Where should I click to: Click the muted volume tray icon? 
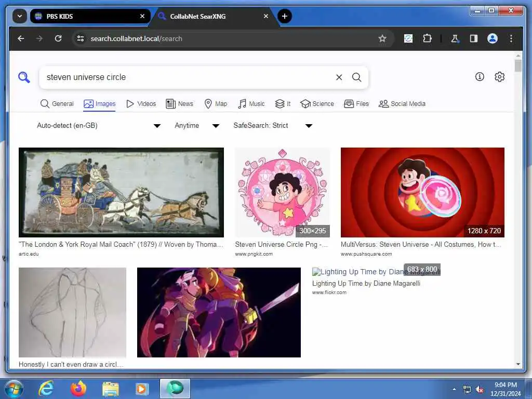pyautogui.click(x=480, y=390)
